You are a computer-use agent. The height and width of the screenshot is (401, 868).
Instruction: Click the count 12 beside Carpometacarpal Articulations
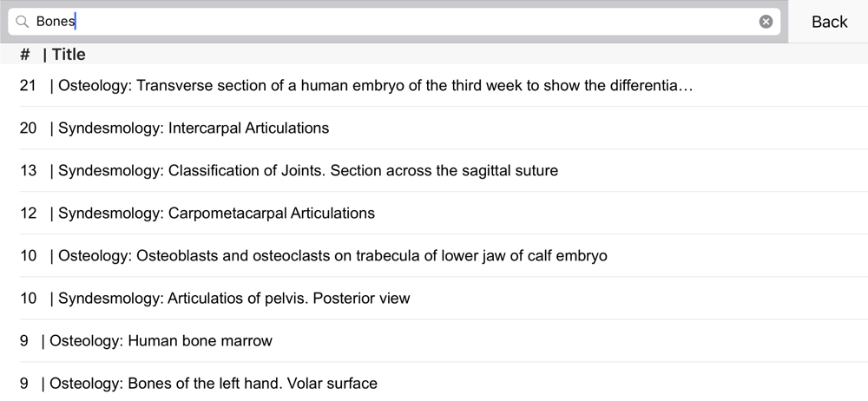pos(28,214)
